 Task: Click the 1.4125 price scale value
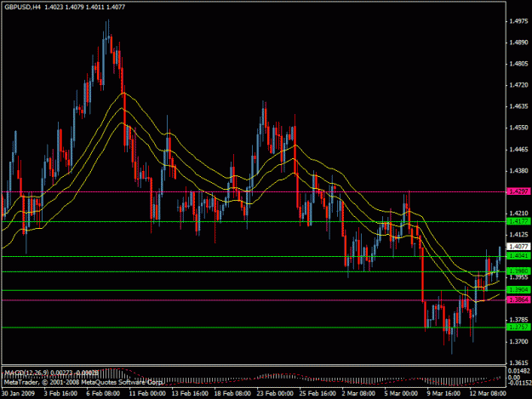(518, 235)
